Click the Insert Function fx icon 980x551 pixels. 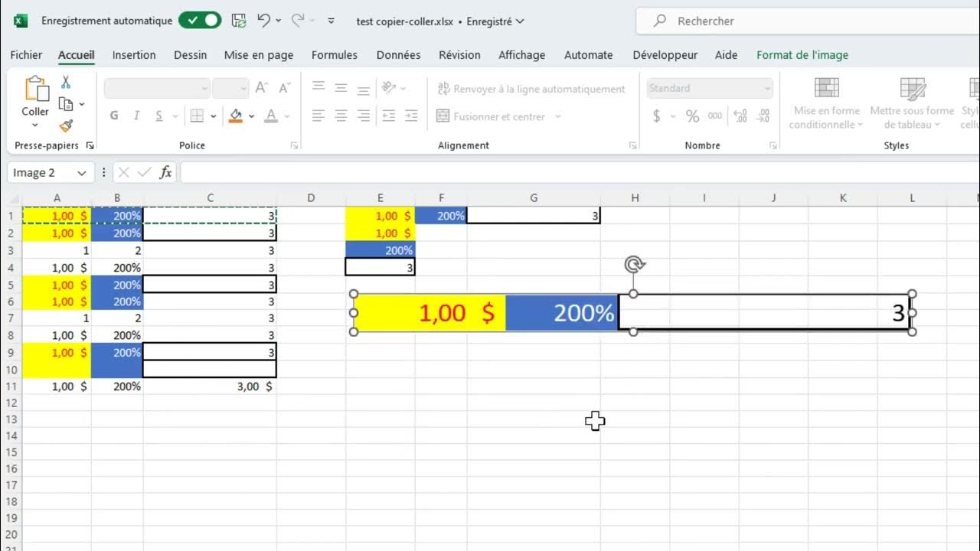(165, 173)
